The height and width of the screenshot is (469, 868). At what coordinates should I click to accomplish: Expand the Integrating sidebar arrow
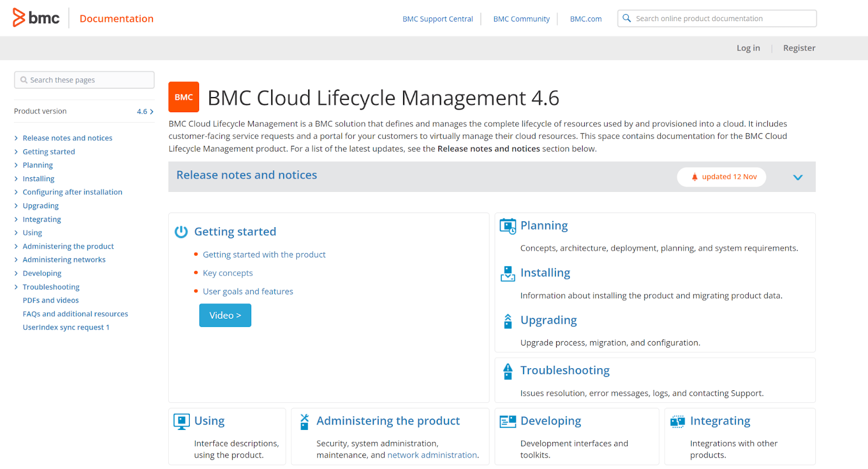pos(16,220)
